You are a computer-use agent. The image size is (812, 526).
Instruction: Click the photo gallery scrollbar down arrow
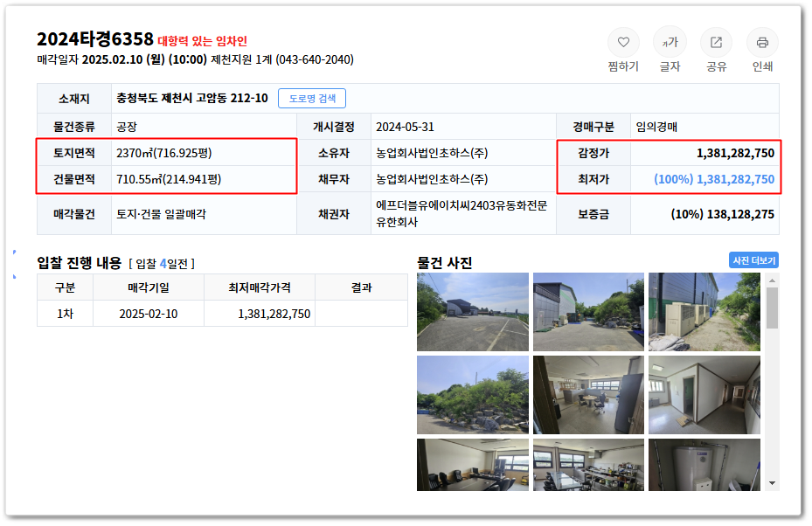772,483
